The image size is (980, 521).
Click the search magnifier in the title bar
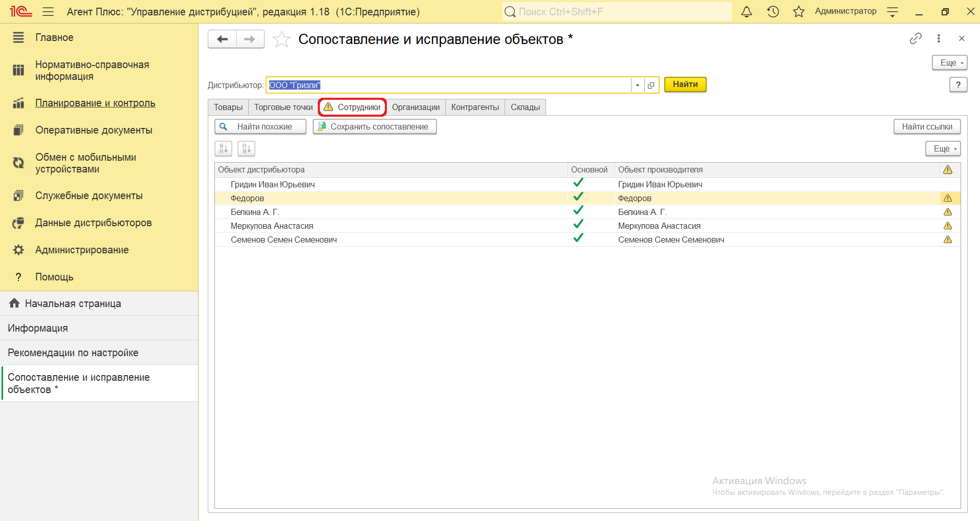click(x=510, y=12)
